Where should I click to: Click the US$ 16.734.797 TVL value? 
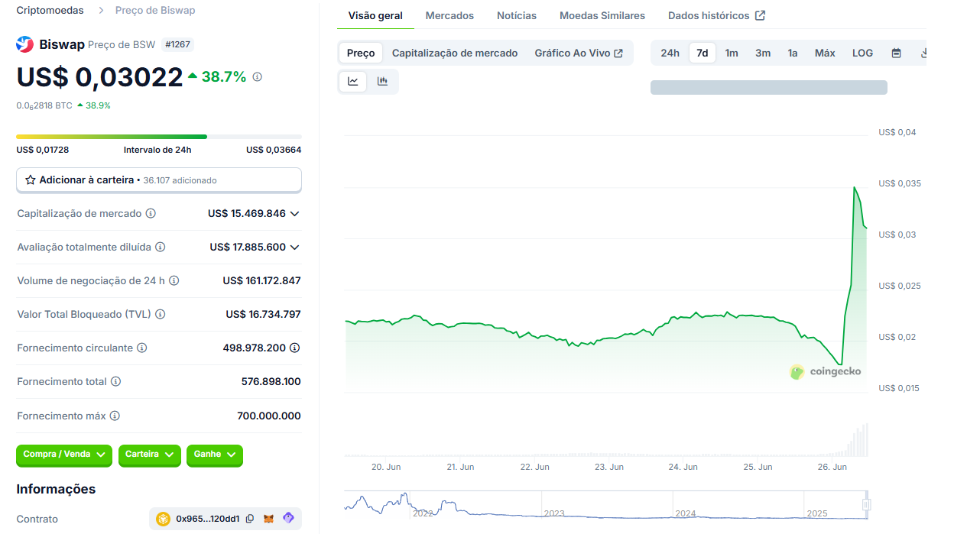click(x=263, y=314)
